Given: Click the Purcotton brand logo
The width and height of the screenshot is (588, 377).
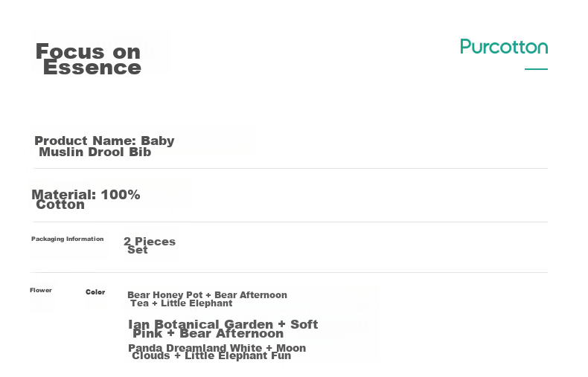Looking at the screenshot, I should [x=504, y=48].
